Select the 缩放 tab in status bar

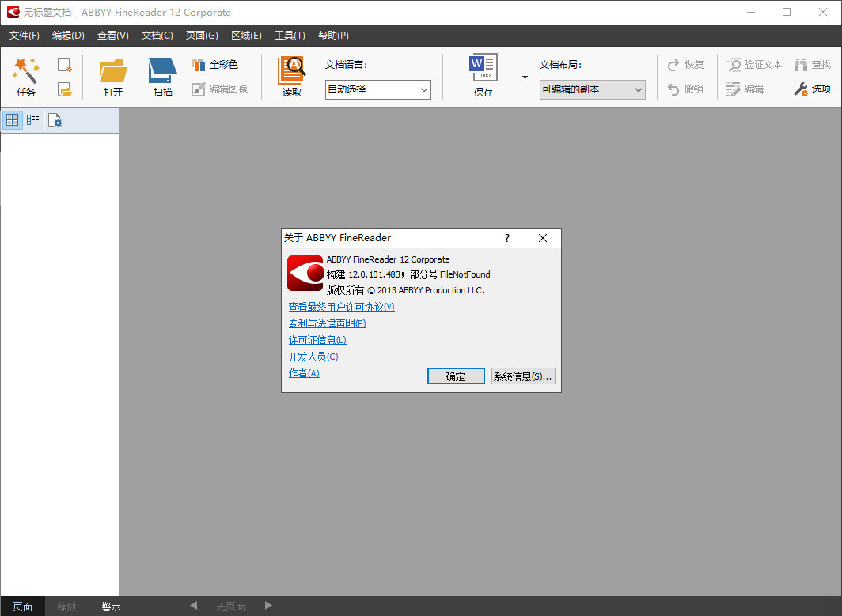(66, 607)
